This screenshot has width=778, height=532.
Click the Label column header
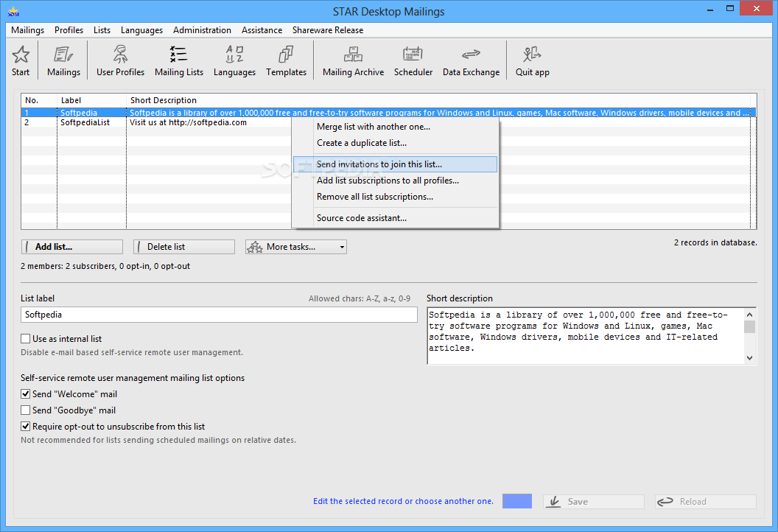pos(92,100)
